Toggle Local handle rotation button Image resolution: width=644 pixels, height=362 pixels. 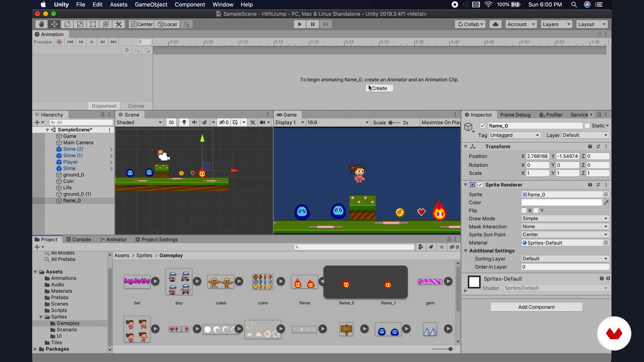(x=167, y=24)
